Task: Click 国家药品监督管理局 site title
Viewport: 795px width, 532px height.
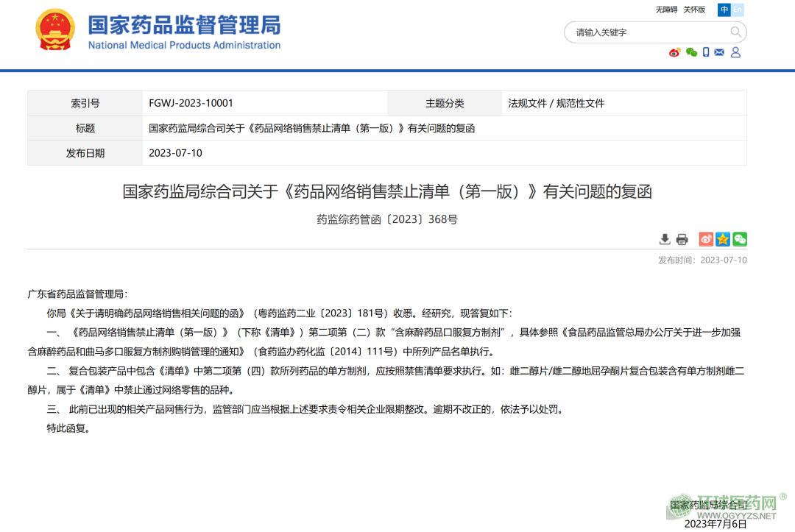Action: 184,26
